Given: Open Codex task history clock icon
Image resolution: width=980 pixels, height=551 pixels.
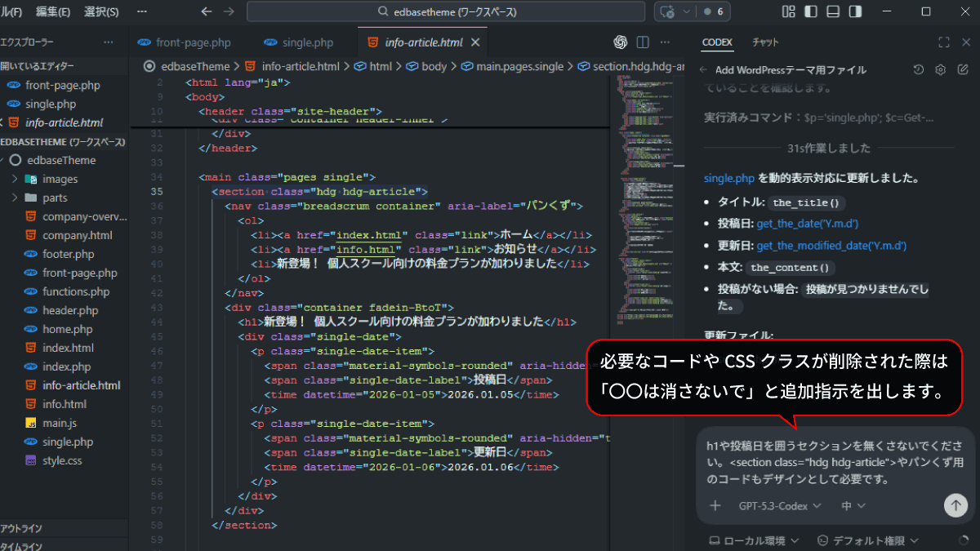Looking at the screenshot, I should tap(919, 70).
